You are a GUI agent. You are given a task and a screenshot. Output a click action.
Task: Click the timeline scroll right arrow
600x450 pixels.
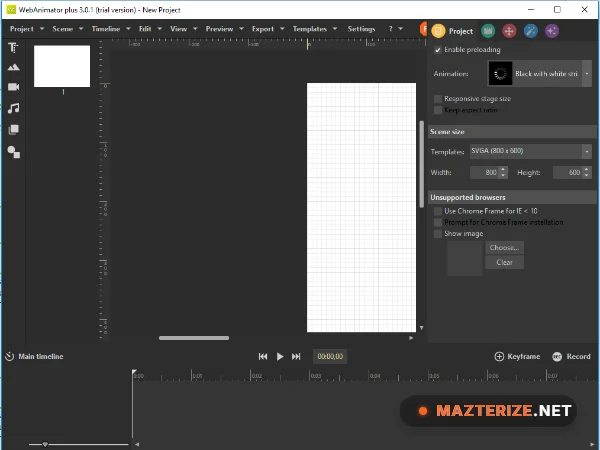pos(592,444)
